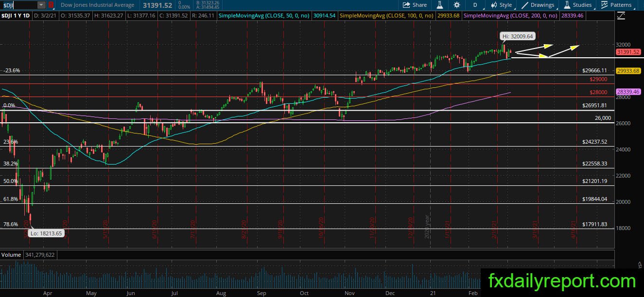
Task: Click the chart scale icon below Patterns
Action: pyautogui.click(x=621, y=16)
